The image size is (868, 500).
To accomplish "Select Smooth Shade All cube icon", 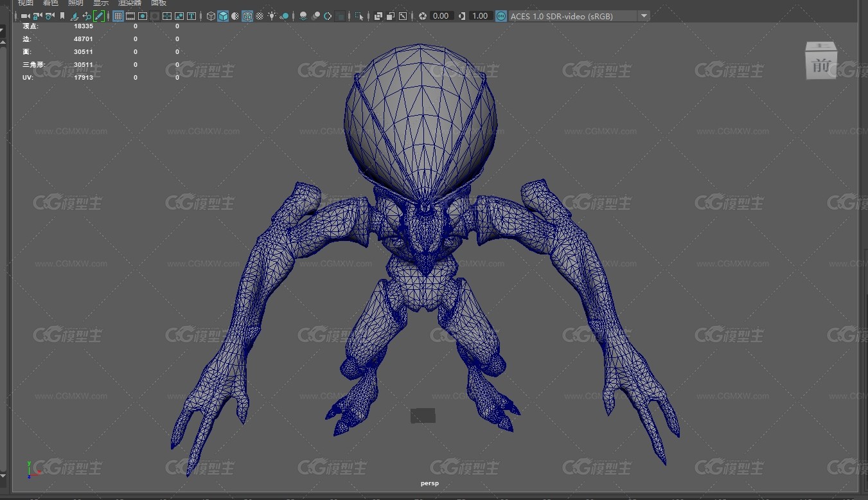I will 223,16.
